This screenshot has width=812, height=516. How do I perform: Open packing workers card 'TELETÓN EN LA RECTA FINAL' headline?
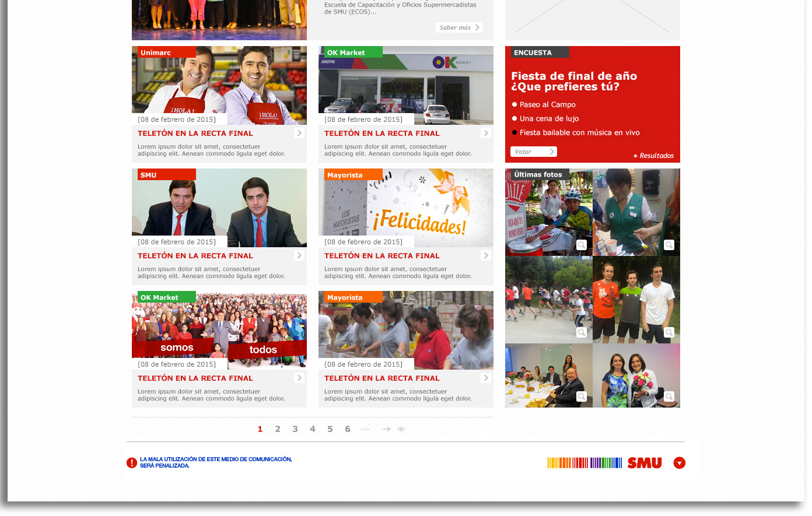point(382,378)
